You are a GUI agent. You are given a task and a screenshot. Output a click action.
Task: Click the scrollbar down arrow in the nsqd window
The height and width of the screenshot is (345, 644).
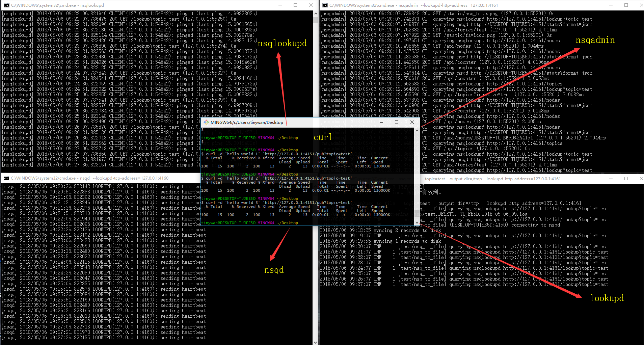[x=315, y=342]
